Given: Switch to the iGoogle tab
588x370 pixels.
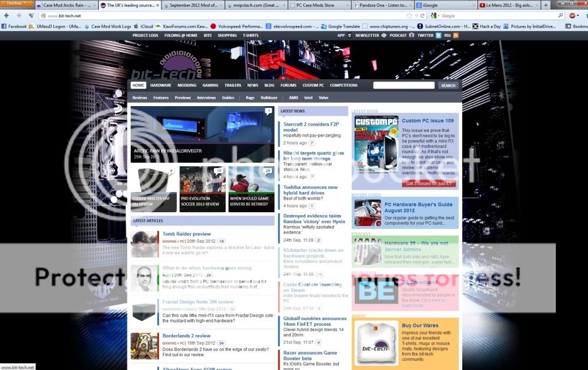Looking at the screenshot, I should click(x=446, y=5).
